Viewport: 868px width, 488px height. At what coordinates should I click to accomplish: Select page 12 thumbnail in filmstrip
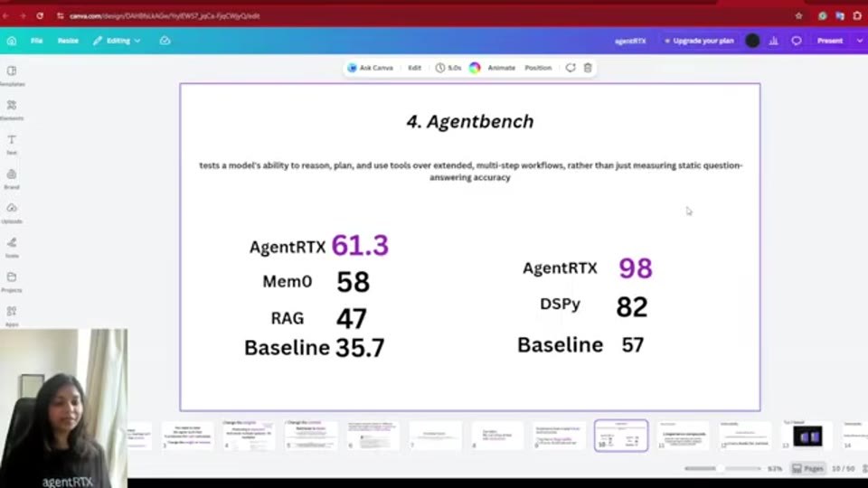(745, 436)
